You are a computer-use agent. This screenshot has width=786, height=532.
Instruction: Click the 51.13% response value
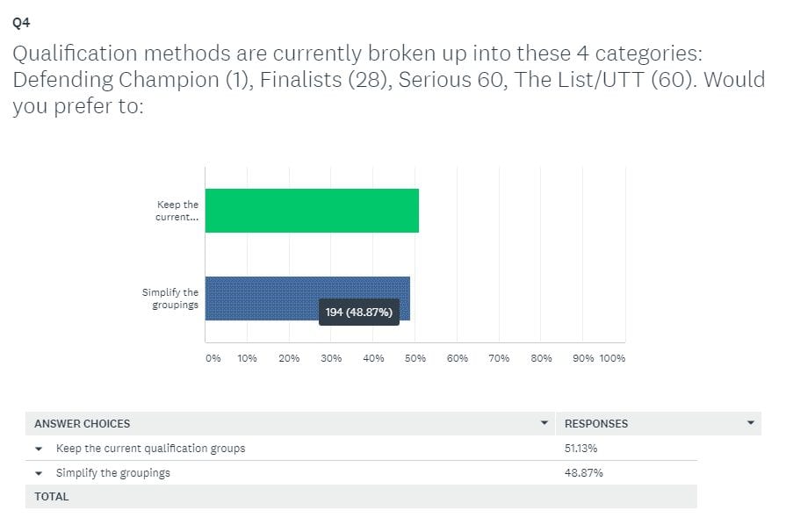(x=580, y=449)
